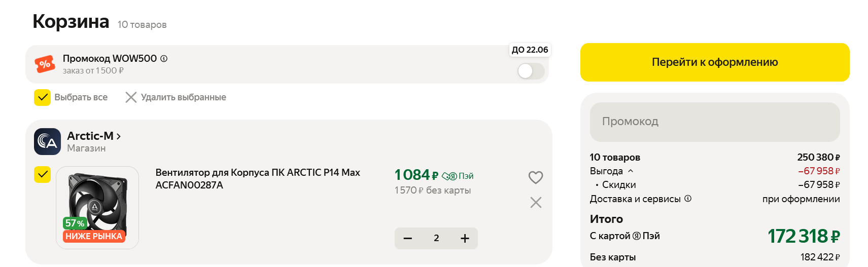This screenshot has height=267, width=868.
Task: Click the Яндекс Пэй badge by price
Action: [457, 176]
